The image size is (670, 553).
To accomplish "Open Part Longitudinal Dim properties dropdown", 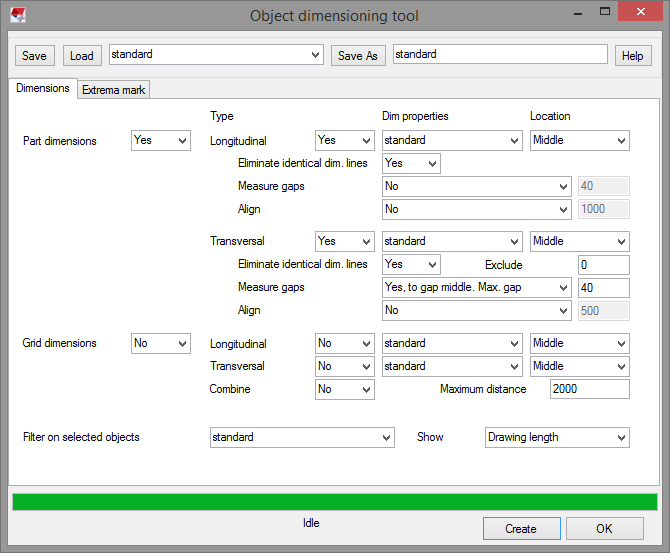I will pyautogui.click(x=452, y=141).
